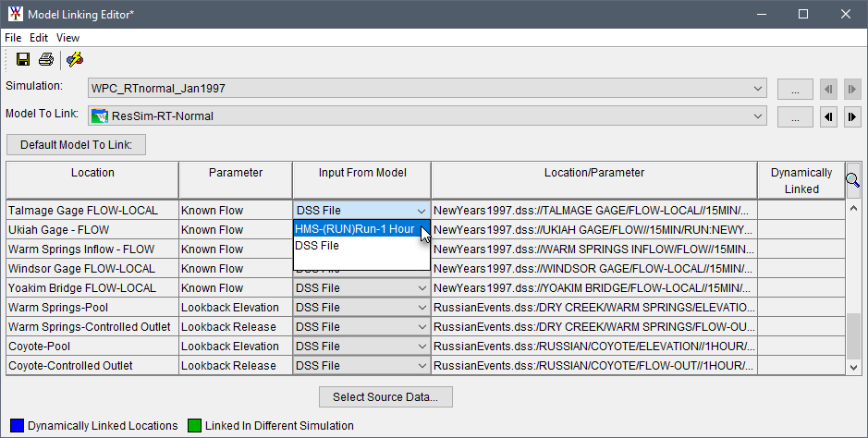Choose DSS File option in open dropdown list

[x=317, y=247]
